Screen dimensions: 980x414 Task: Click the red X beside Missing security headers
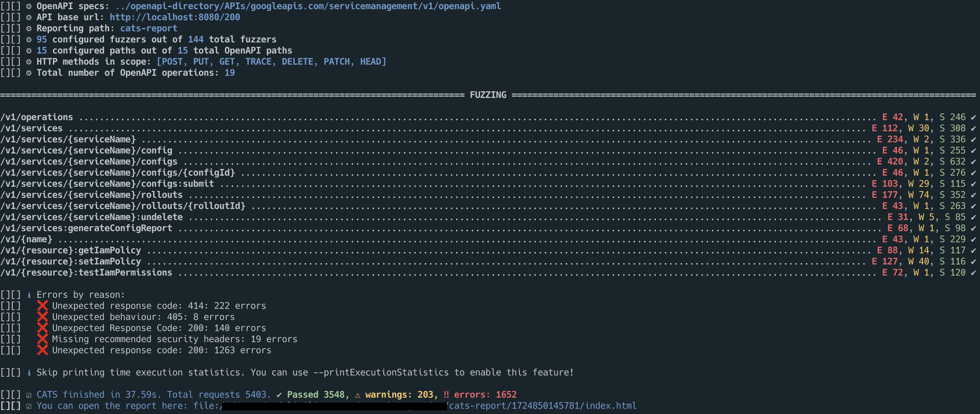(x=42, y=339)
